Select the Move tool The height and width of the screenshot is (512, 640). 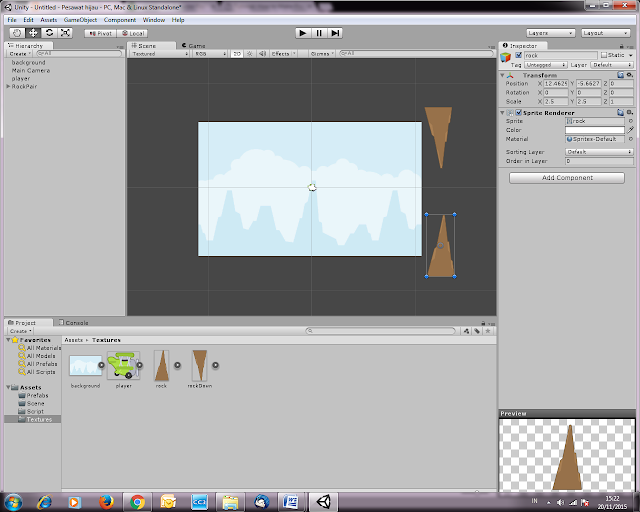(x=33, y=33)
